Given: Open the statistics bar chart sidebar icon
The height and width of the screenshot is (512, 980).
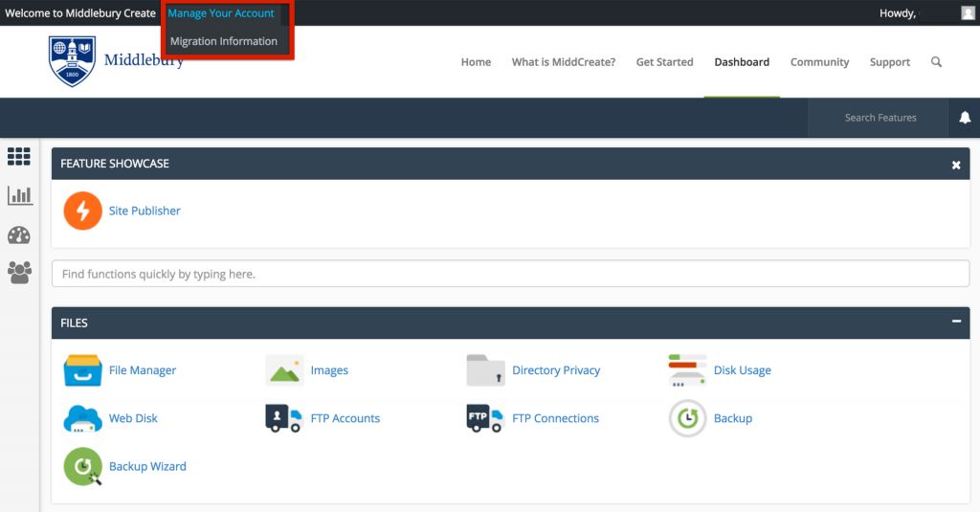Looking at the screenshot, I should pos(19,195).
